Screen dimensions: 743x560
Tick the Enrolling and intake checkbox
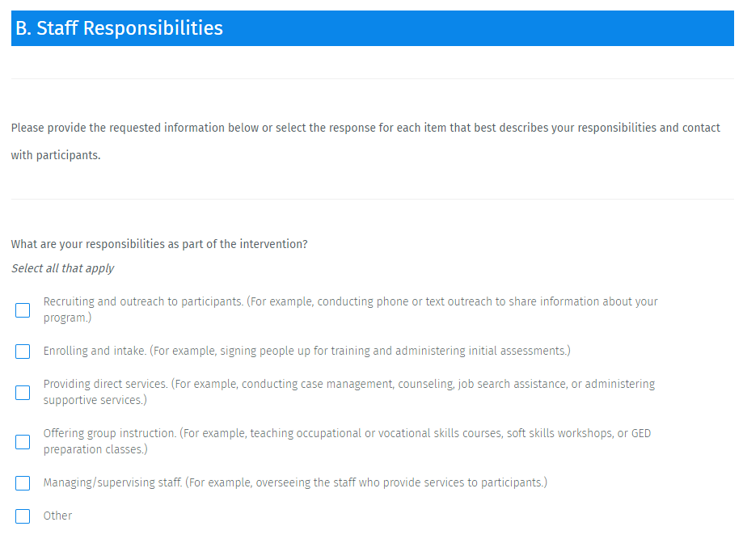[x=23, y=352]
